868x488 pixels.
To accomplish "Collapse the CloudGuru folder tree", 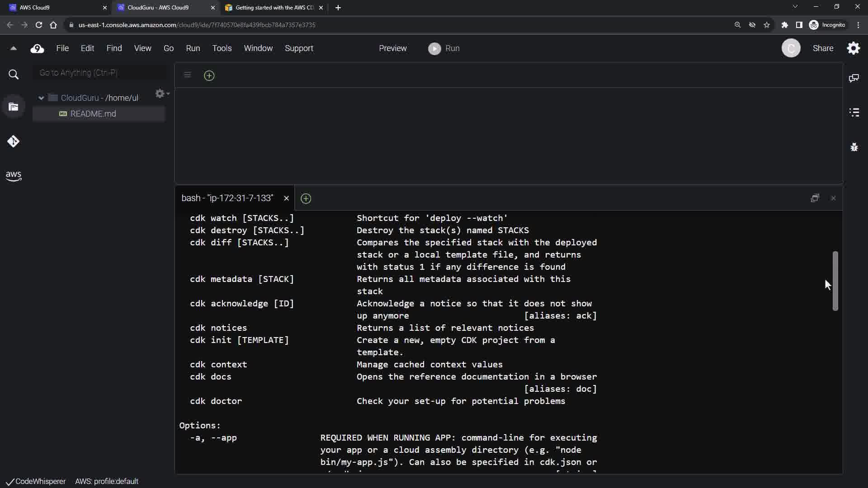I will (41, 98).
